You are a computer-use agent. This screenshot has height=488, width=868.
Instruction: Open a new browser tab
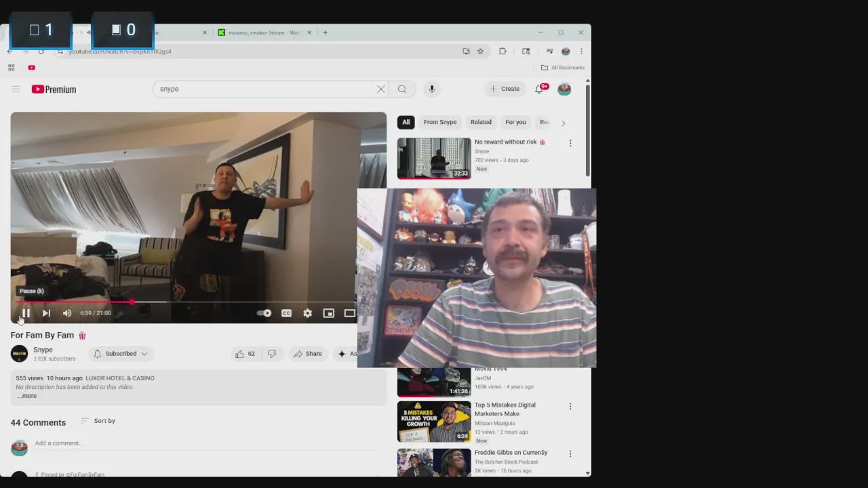325,33
